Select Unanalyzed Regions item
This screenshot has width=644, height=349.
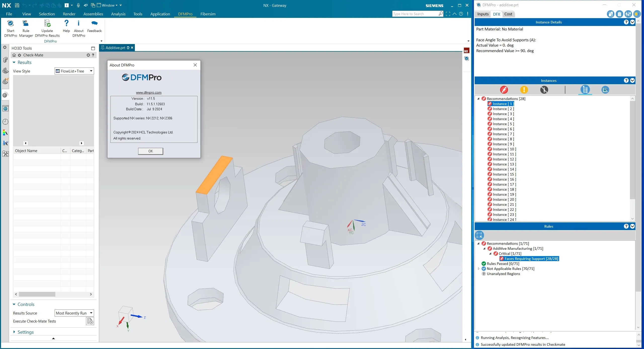503,274
